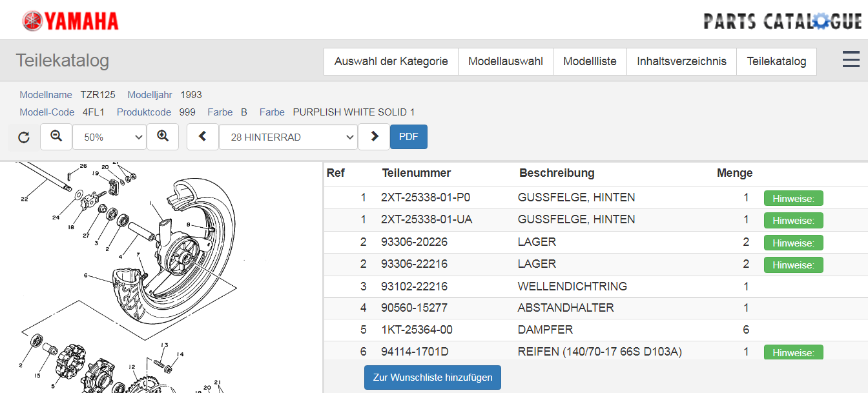Go to next diagram section arrow
Image resolution: width=868 pixels, height=393 pixels.
pos(374,137)
